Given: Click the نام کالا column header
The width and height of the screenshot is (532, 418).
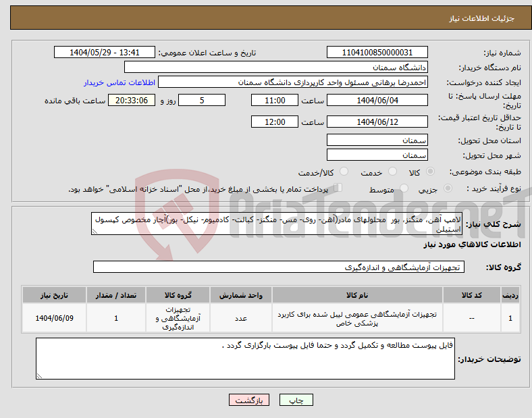Looking at the screenshot, I should click(357, 295).
